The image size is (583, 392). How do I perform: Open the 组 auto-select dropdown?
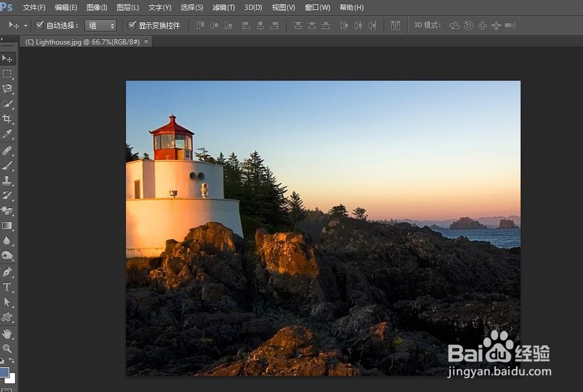pyautogui.click(x=100, y=25)
